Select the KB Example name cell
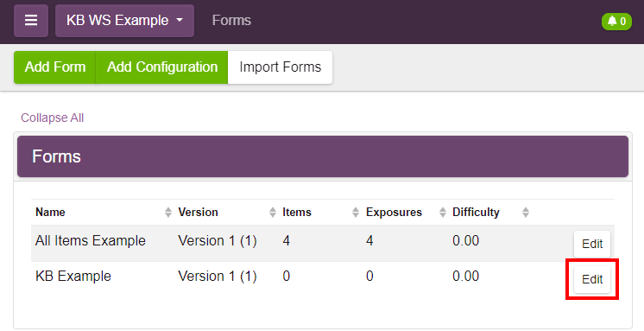The width and height of the screenshot is (644, 331). click(x=73, y=276)
